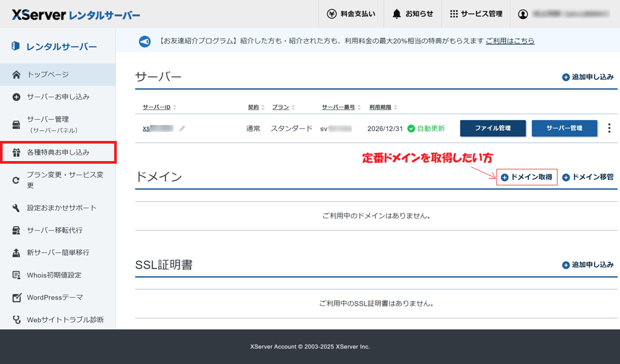This screenshot has width=620, height=364.
Task: Click the service management grid icon
Action: click(x=454, y=14)
